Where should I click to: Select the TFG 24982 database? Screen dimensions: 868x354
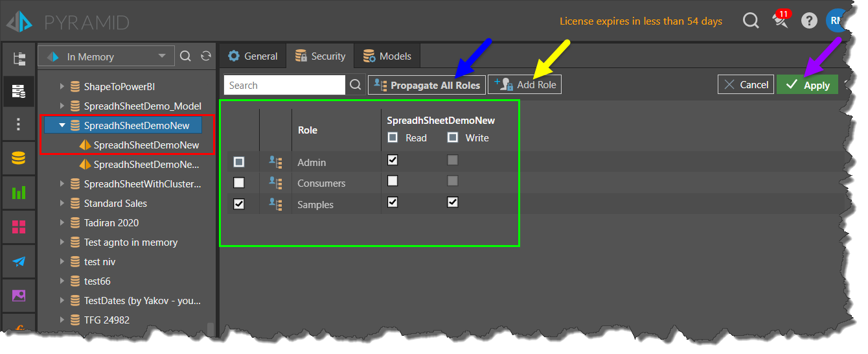107,320
